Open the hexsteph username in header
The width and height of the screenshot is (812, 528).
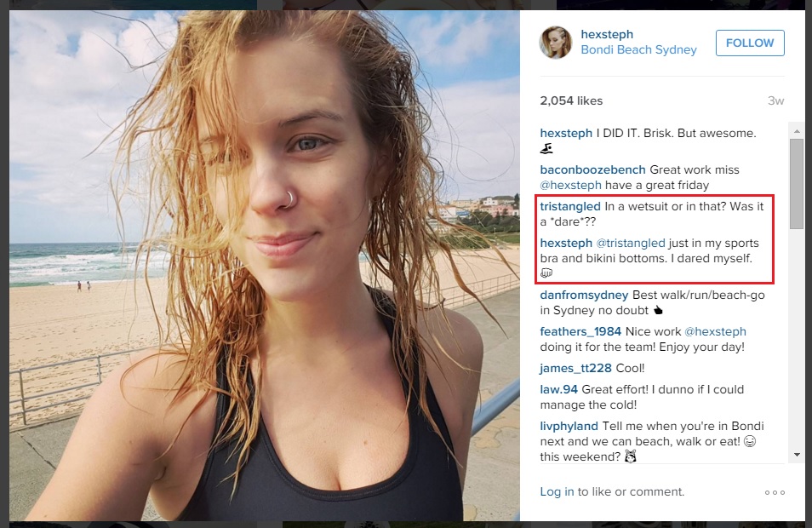point(607,34)
